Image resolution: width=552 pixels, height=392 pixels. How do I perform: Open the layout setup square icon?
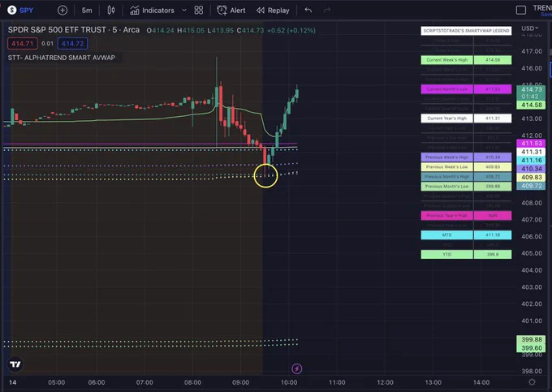tap(521, 11)
